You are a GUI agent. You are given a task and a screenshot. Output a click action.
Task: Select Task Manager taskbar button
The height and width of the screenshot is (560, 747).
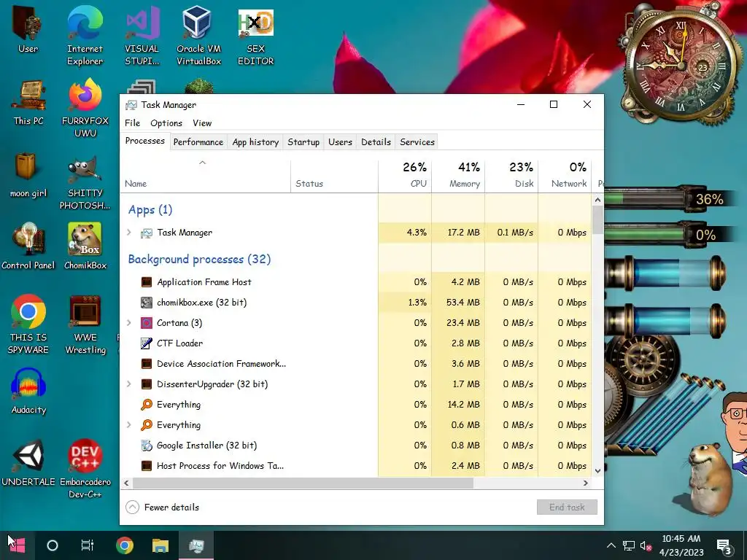pyautogui.click(x=196, y=545)
